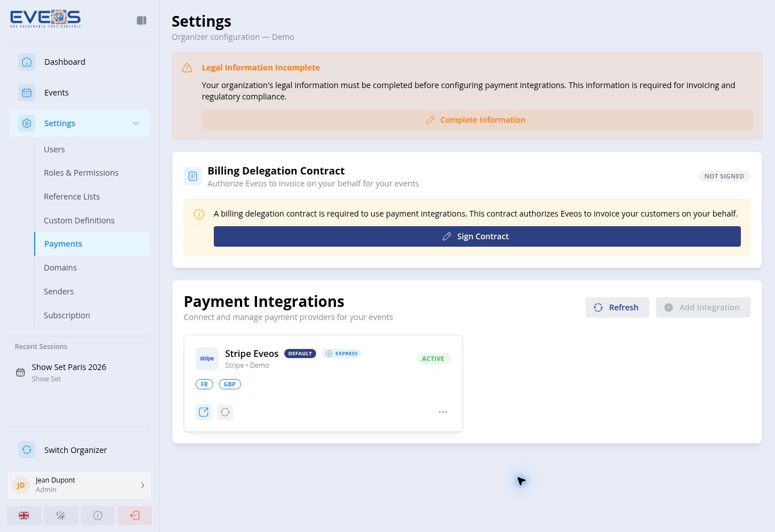Click the NOT SIGNED status badge
Viewport: 775px width, 532px height.
pyautogui.click(x=724, y=176)
